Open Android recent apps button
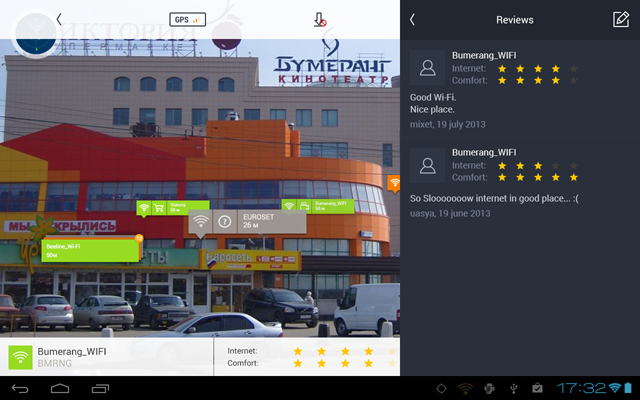Screen dimensions: 640x400 pyautogui.click(x=100, y=388)
